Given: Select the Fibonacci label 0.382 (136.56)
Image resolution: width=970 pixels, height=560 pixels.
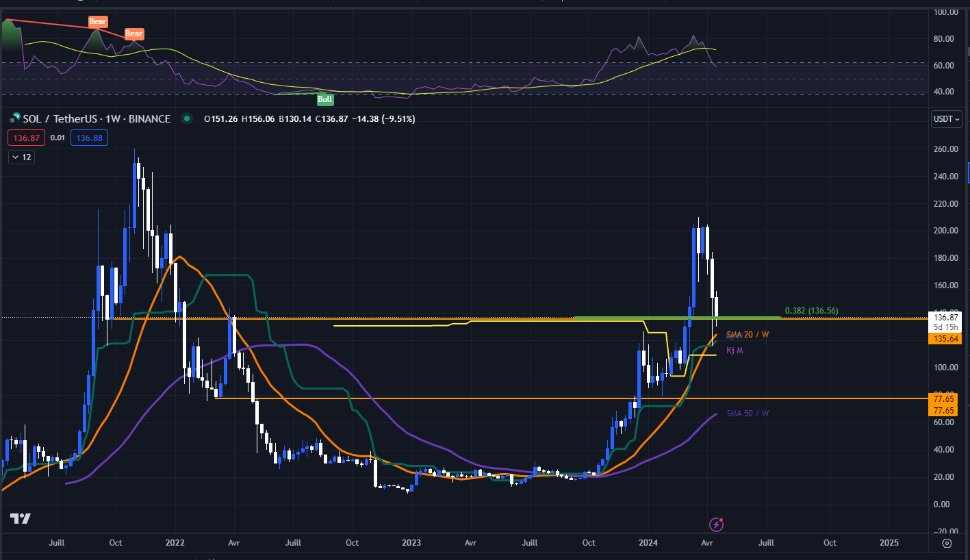Looking at the screenshot, I should click(811, 311).
